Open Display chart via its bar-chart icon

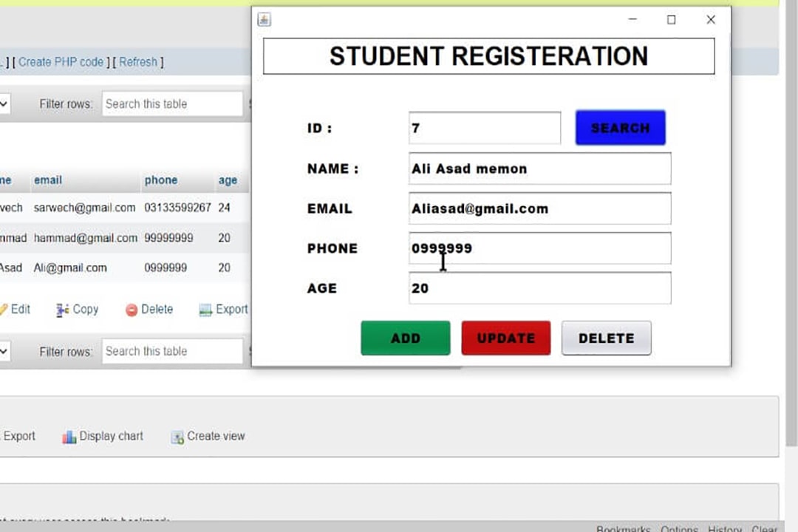pos(69,437)
